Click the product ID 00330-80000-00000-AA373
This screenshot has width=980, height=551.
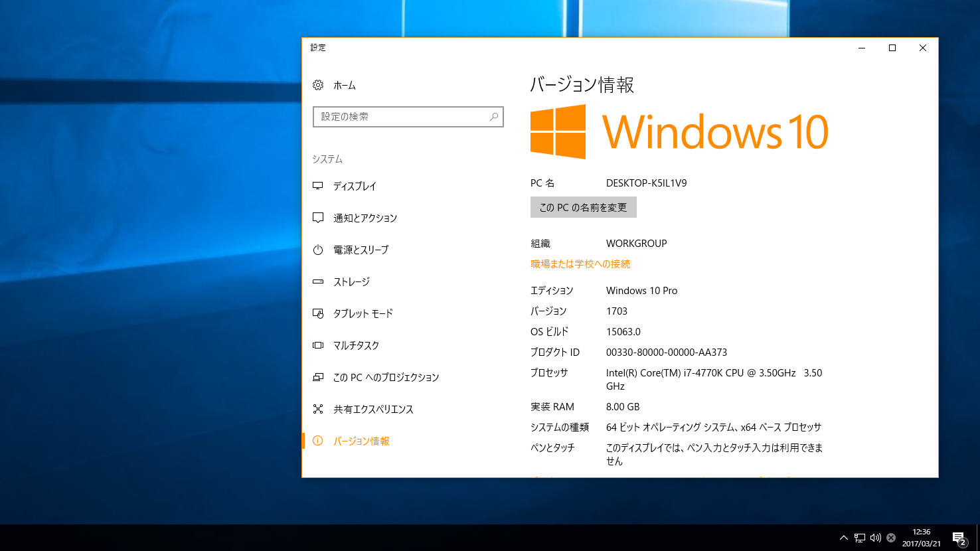tap(667, 353)
